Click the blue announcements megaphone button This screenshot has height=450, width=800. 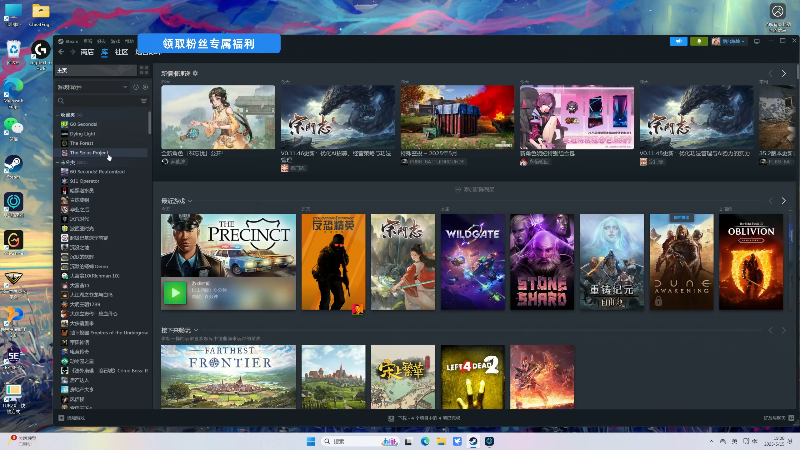679,41
